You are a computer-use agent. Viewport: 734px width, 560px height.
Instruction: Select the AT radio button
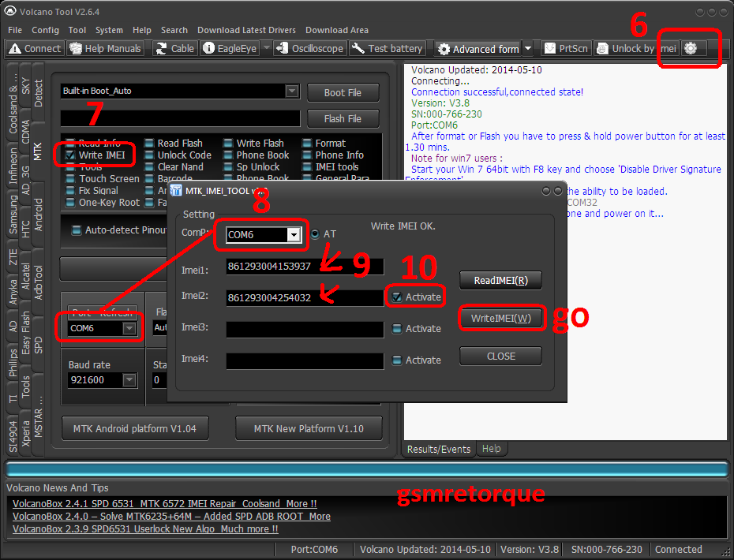(x=315, y=234)
